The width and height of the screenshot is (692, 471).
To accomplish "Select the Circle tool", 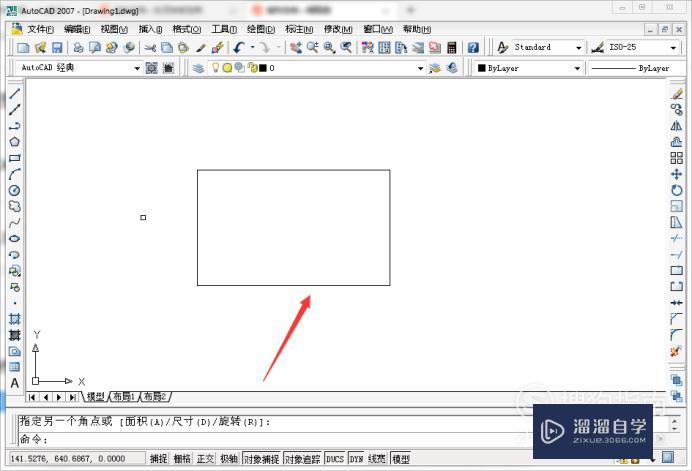I will (x=15, y=190).
